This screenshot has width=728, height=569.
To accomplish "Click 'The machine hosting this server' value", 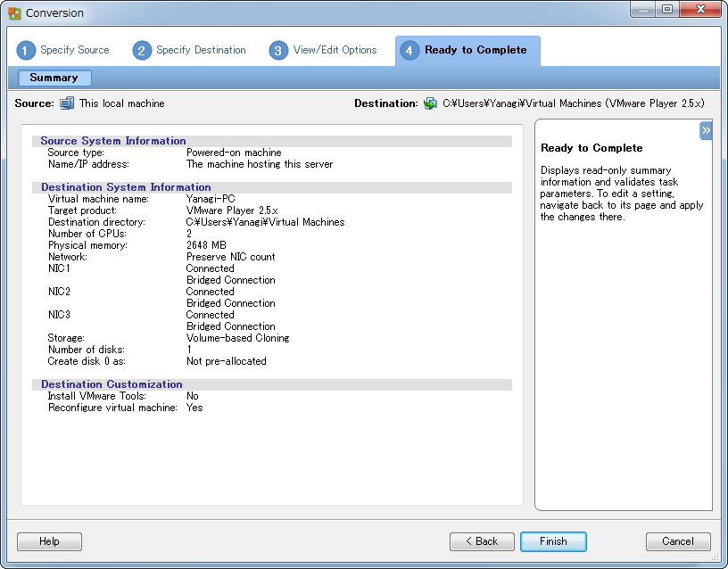I will (x=260, y=164).
